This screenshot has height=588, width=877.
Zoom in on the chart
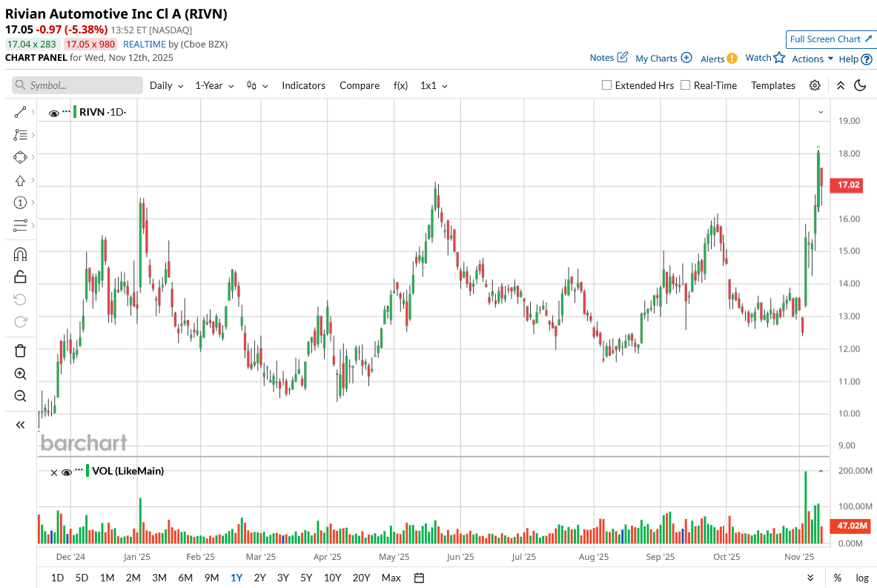[x=20, y=374]
